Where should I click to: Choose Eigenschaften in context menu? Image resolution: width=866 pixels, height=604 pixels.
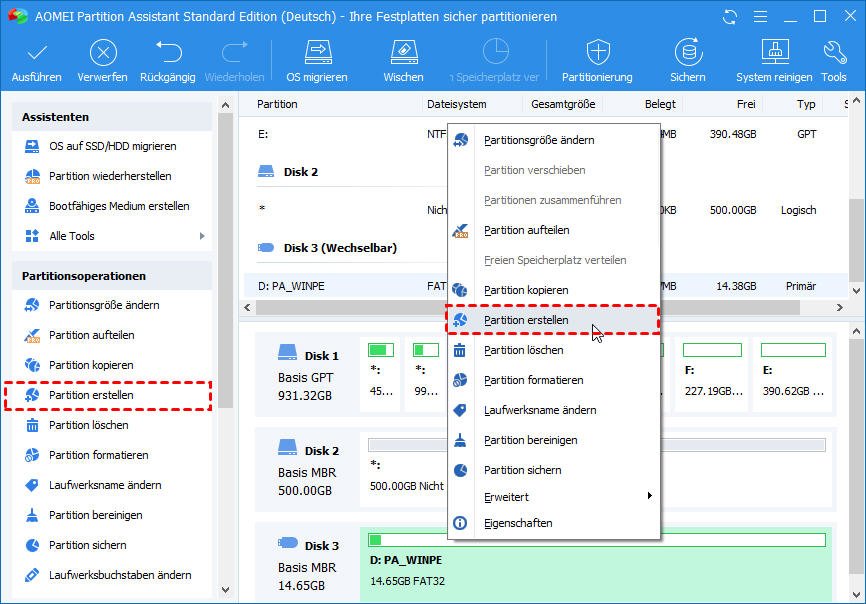click(553, 523)
